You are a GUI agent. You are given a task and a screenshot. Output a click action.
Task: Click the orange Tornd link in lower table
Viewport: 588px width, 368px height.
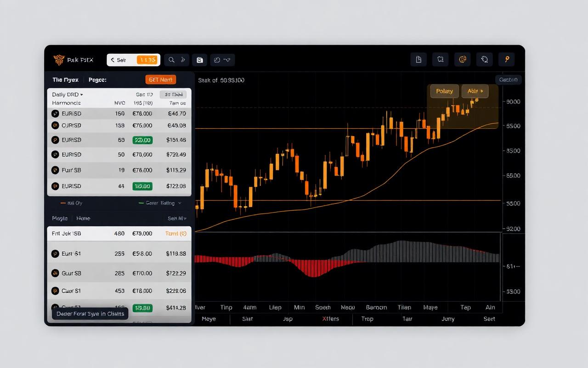[175, 234]
